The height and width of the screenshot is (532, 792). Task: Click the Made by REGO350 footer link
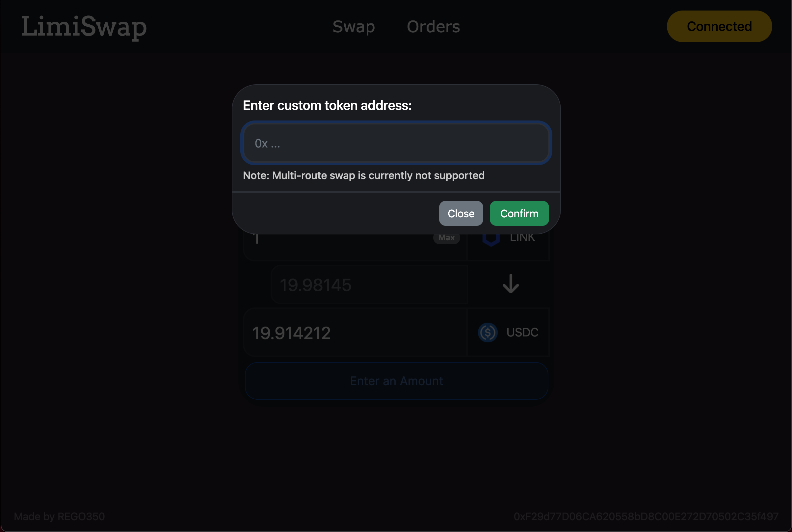59,517
